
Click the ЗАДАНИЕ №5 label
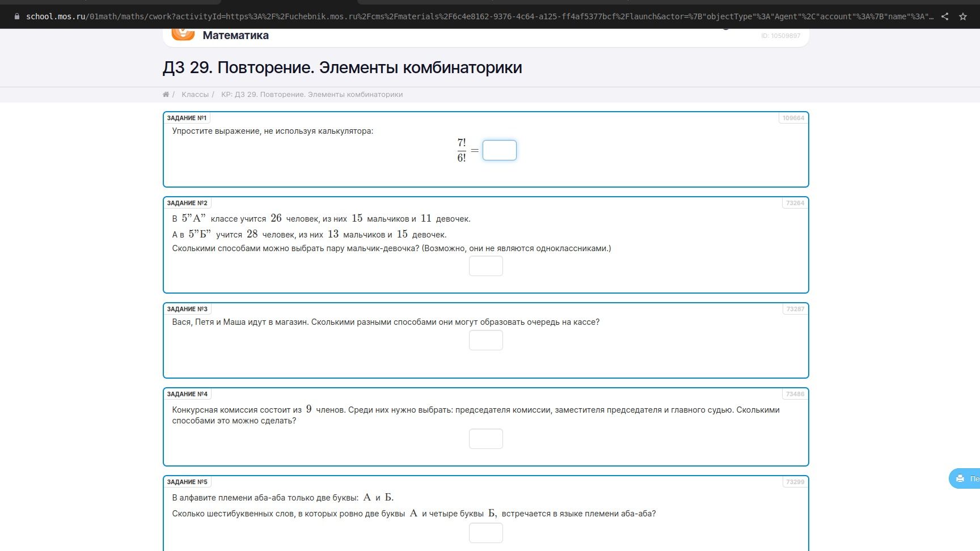coord(187,482)
